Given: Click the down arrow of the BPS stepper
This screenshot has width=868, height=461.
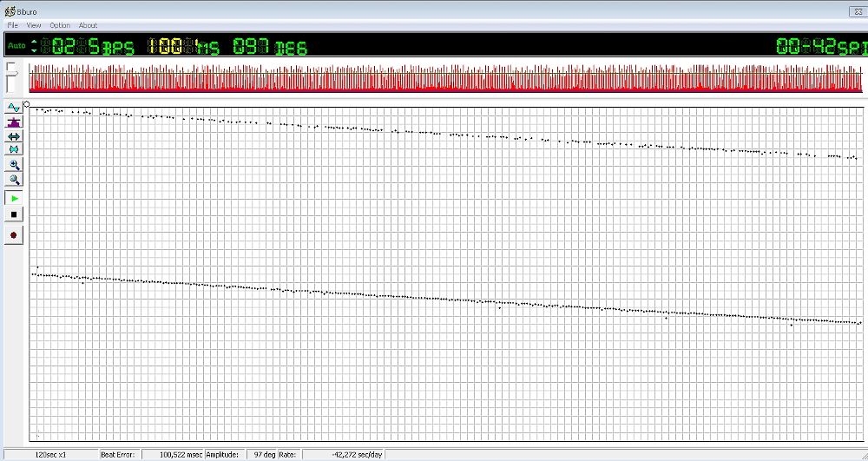Looking at the screenshot, I should point(34,49).
